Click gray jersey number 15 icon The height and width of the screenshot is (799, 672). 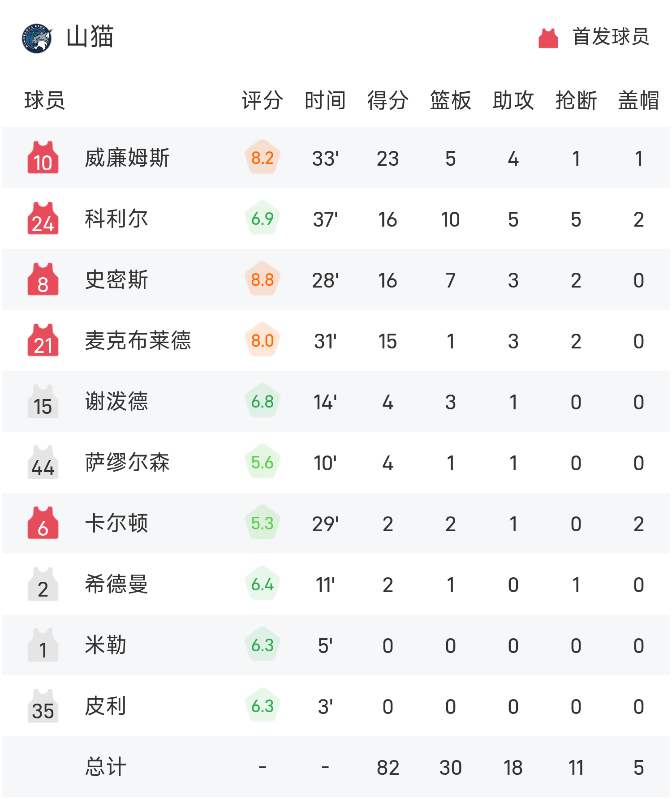pyautogui.click(x=43, y=401)
